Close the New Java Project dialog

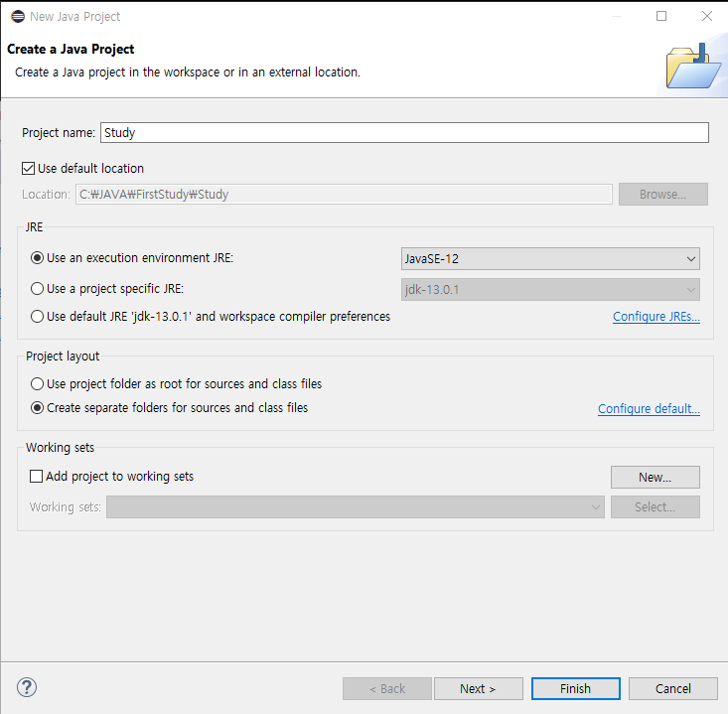coord(706,16)
